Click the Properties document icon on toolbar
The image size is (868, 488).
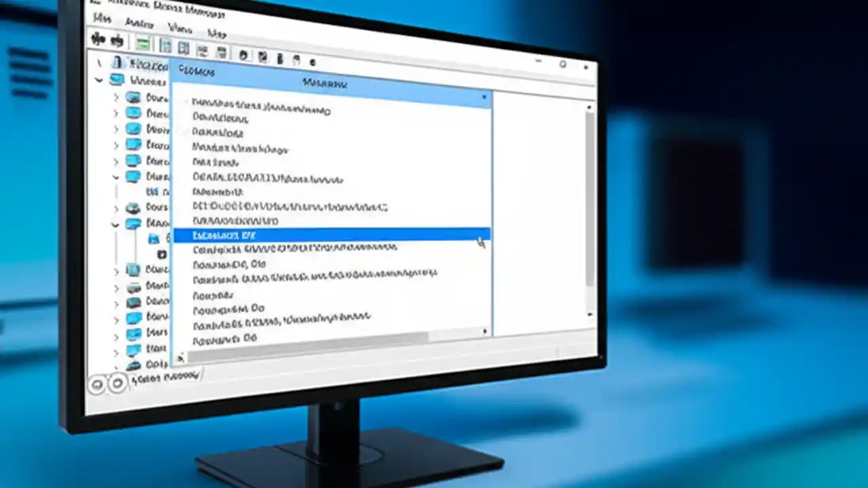(165, 45)
